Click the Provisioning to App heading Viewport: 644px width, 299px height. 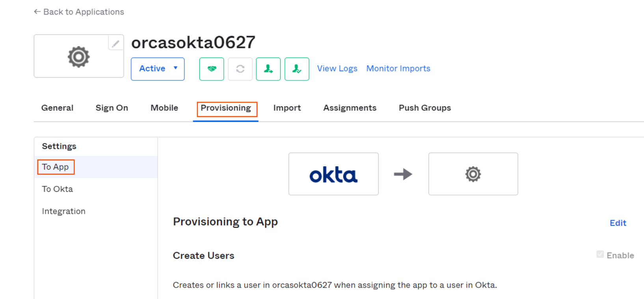pyautogui.click(x=225, y=222)
